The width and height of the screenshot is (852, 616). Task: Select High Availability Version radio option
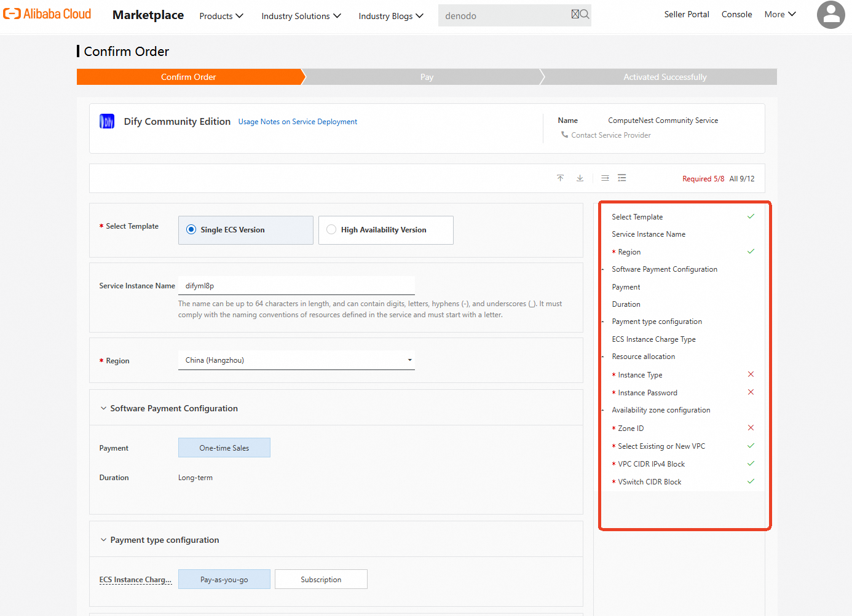point(386,230)
